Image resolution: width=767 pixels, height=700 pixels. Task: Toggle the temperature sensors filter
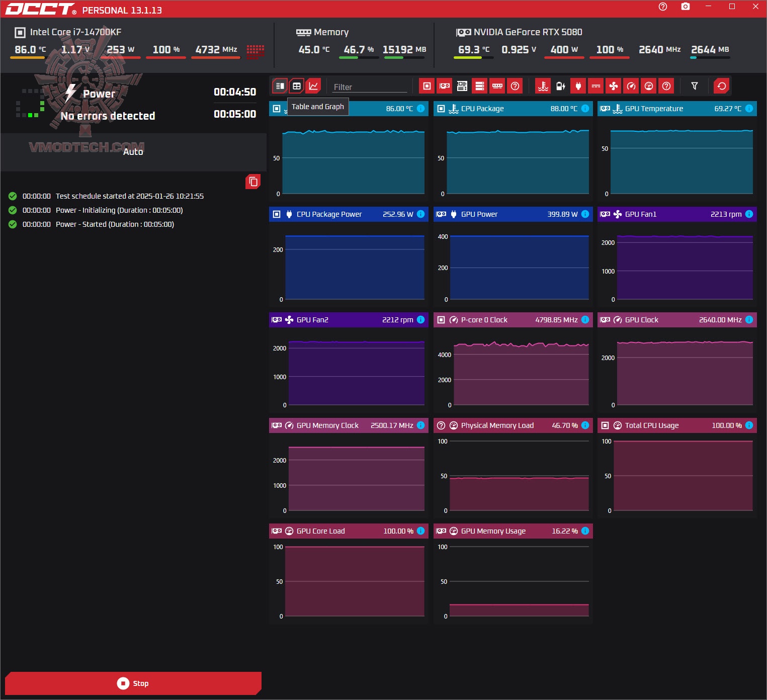(543, 86)
